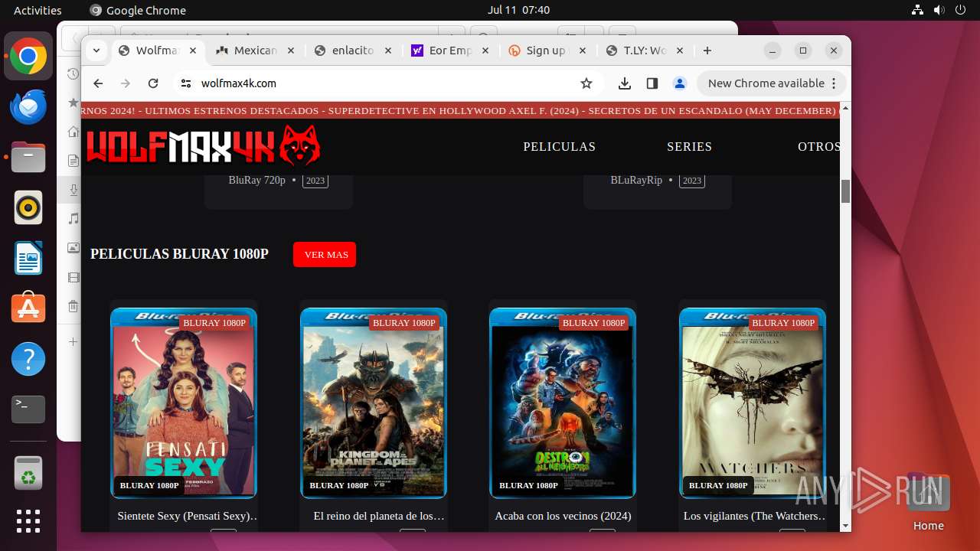Click 'Acaba con los vecinos (2024)' title

563,516
